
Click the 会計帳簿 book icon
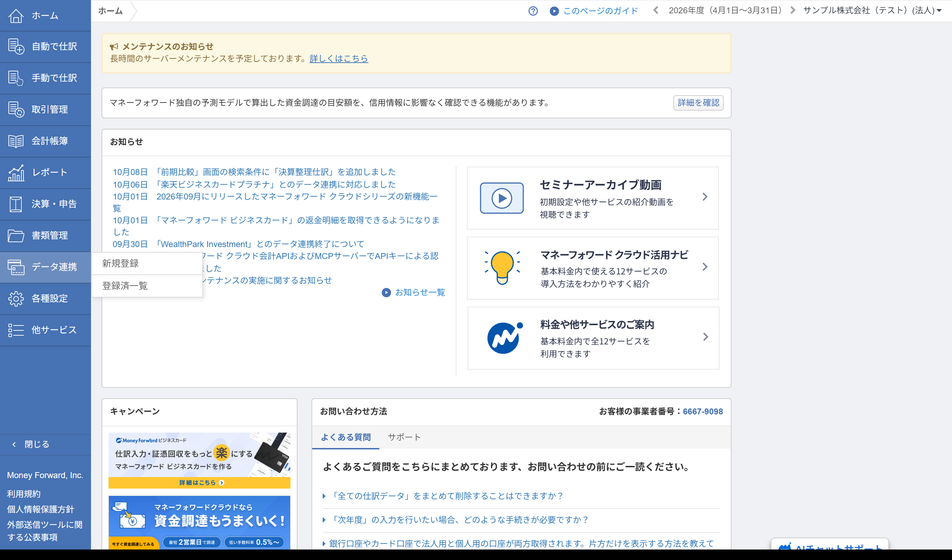point(16,141)
